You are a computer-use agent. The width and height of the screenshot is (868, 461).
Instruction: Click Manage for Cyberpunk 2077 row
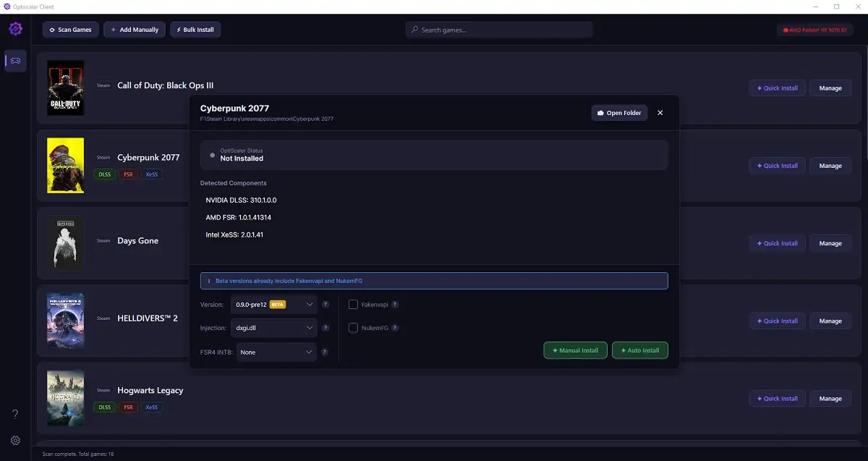tap(830, 166)
